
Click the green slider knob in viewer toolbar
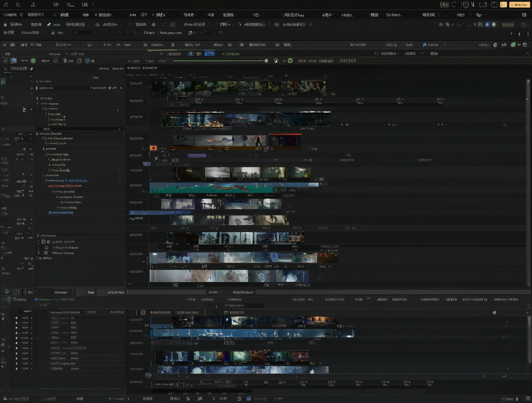pyautogui.click(x=266, y=61)
